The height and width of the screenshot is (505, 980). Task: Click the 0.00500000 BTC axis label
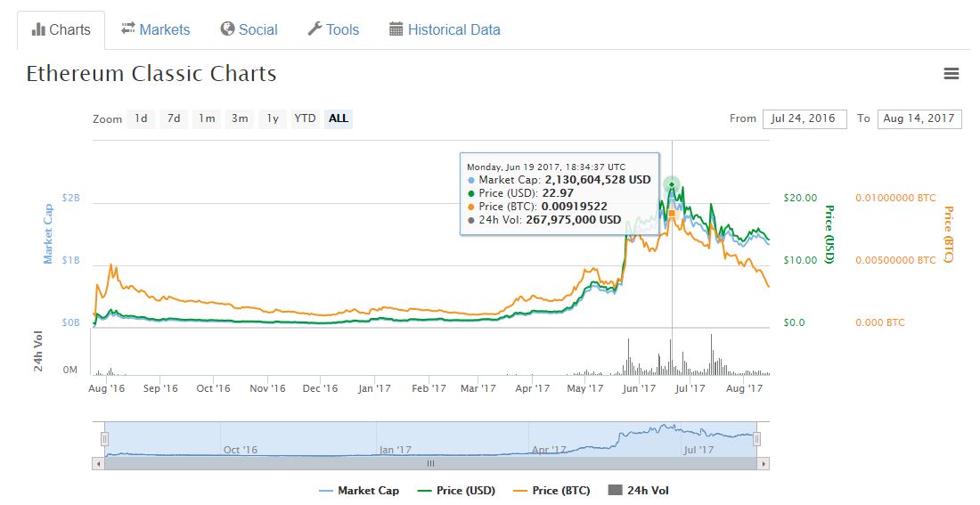click(x=895, y=260)
